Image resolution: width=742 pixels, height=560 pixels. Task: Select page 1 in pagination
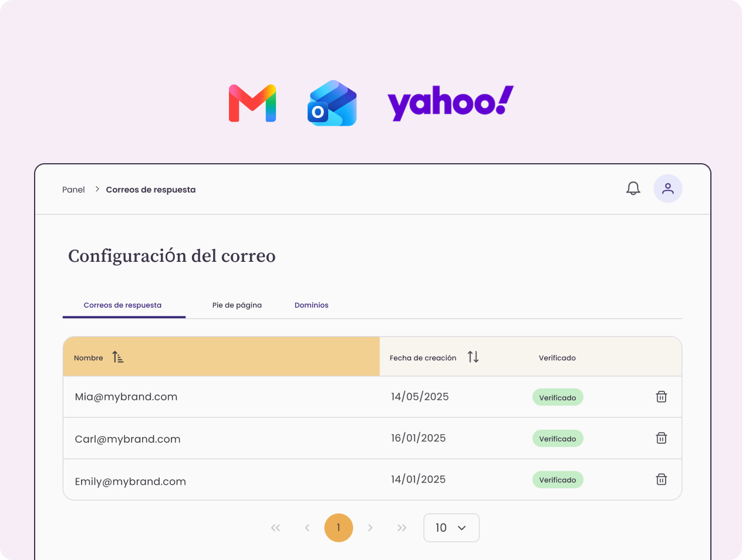(x=339, y=528)
